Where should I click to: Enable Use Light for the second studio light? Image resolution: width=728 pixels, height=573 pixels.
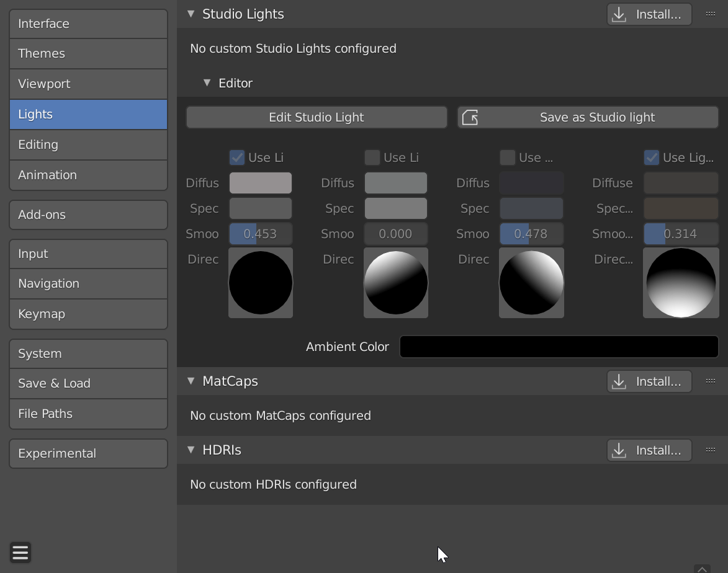click(x=372, y=157)
